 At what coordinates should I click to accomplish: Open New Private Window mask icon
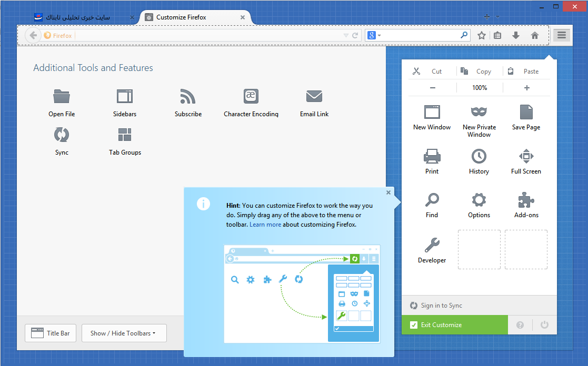tap(479, 111)
